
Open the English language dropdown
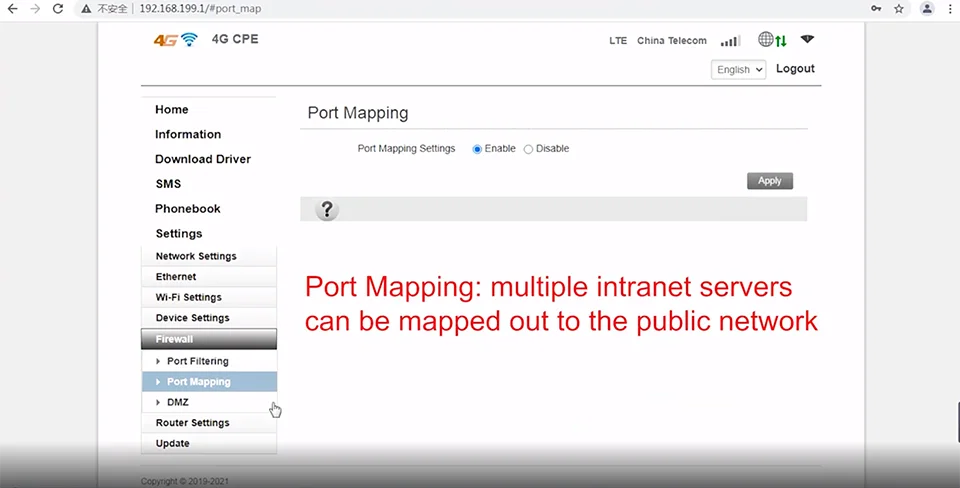click(739, 70)
